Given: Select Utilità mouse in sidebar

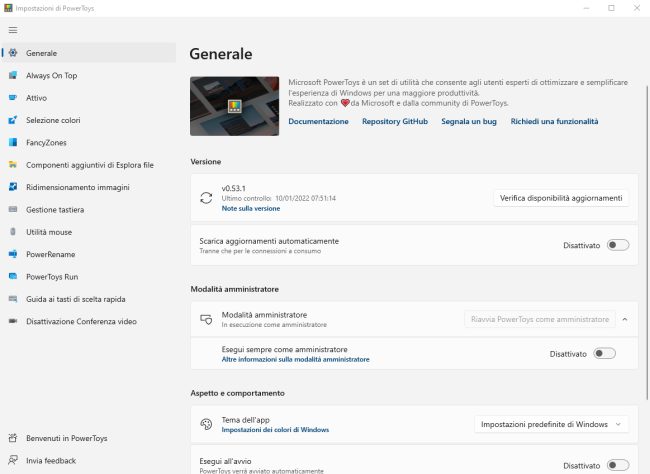Looking at the screenshot, I should click(x=89, y=232).
